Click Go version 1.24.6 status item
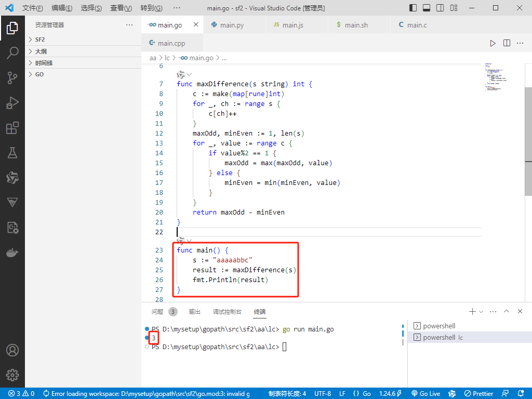Image resolution: width=532 pixels, height=399 pixels. (391, 394)
